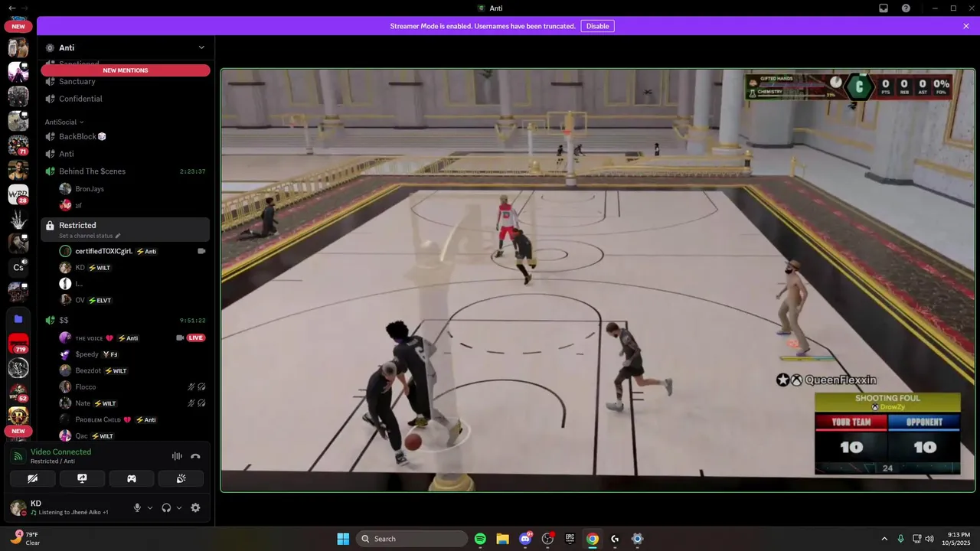Open noise suppression waveform icon
This screenshot has height=551, width=980.
(177, 456)
